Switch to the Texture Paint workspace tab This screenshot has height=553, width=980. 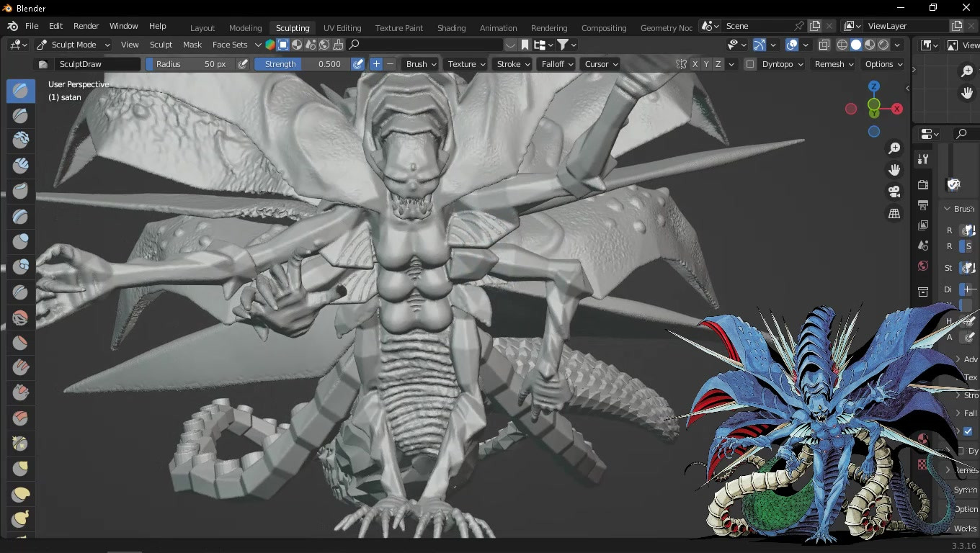(x=399, y=28)
